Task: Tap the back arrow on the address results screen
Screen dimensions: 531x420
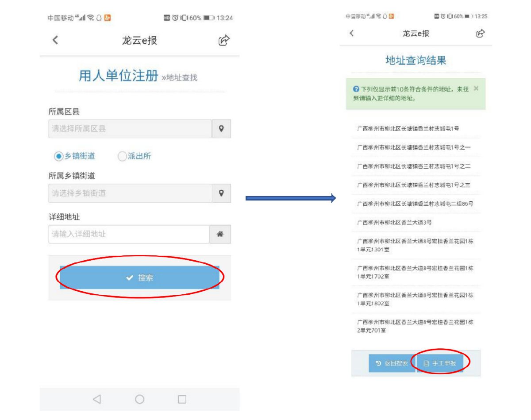Action: [351, 33]
